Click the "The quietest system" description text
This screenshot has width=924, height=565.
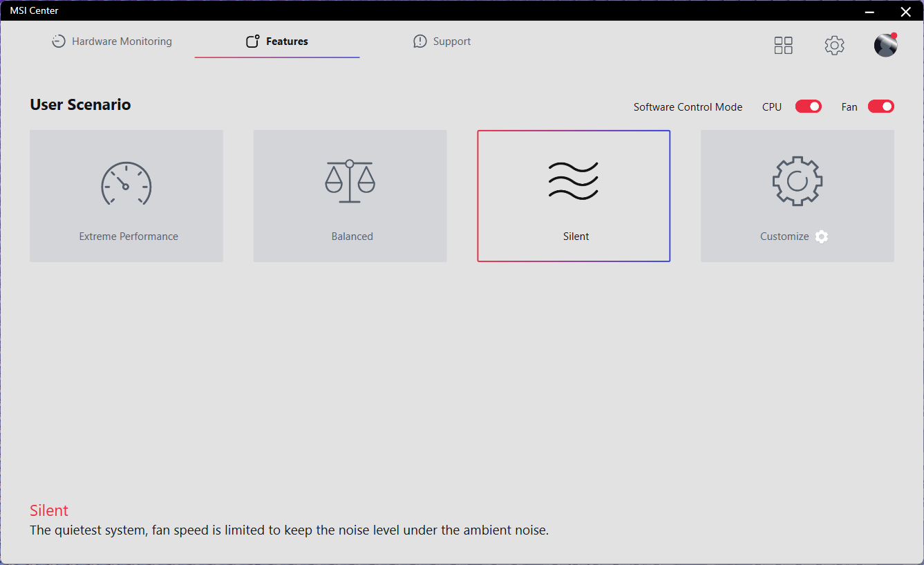pos(290,531)
